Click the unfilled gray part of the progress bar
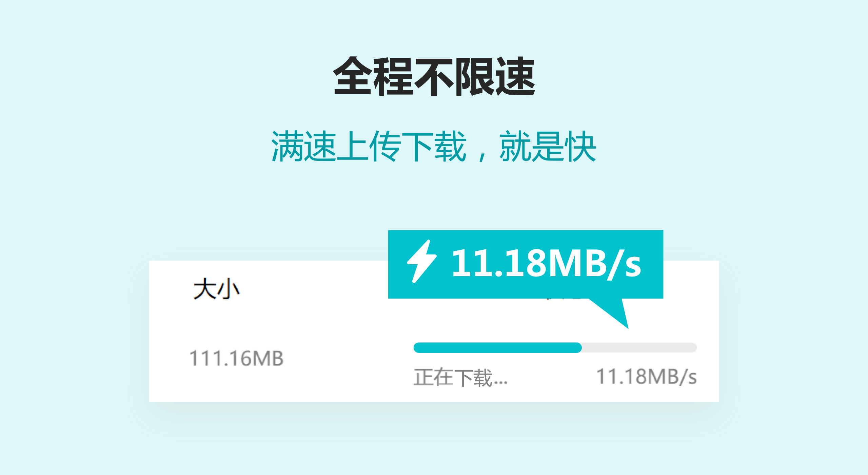 tap(639, 348)
